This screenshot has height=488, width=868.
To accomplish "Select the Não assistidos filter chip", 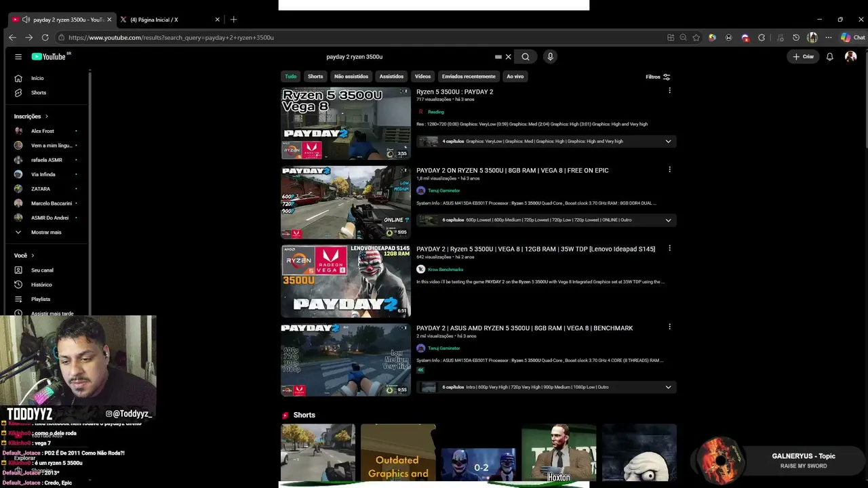I will 351,77.
